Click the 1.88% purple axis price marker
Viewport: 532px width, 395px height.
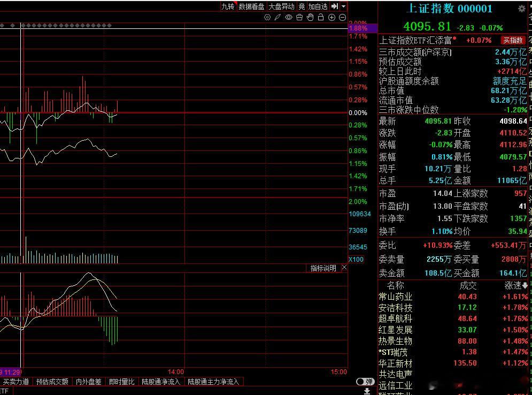[x=363, y=28]
